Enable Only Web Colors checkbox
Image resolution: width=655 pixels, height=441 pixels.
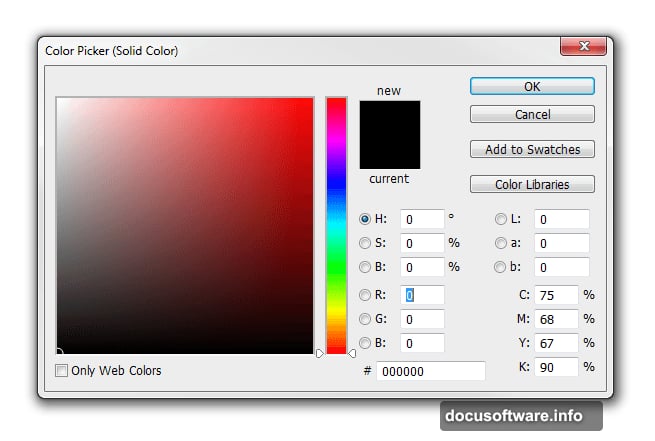click(x=61, y=370)
